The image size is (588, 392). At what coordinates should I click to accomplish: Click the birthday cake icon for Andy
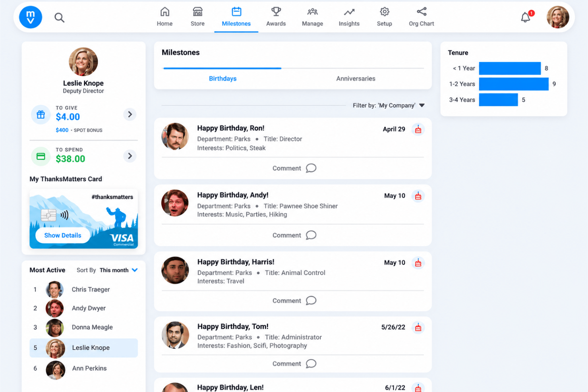coord(418,196)
